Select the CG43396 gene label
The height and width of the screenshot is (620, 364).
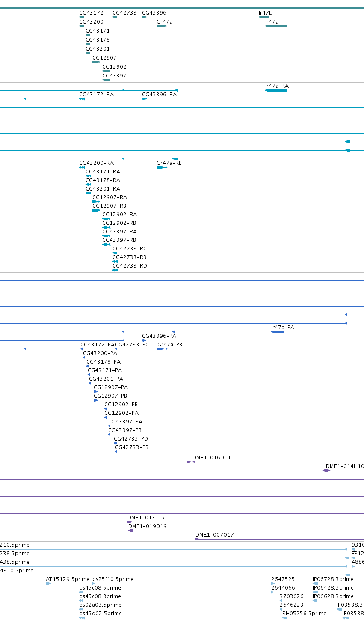point(154,13)
